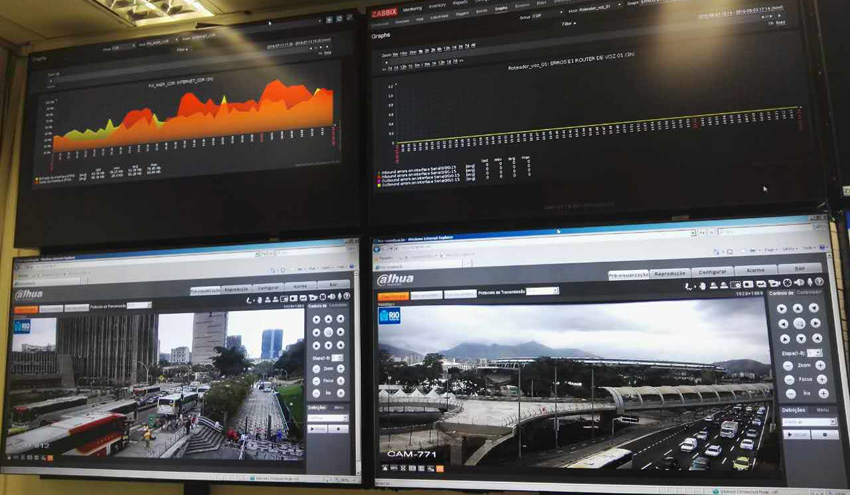Viewport: 850px width, 500px height.
Task: Expand Filter in left Zabbix screen
Action: click(x=182, y=49)
